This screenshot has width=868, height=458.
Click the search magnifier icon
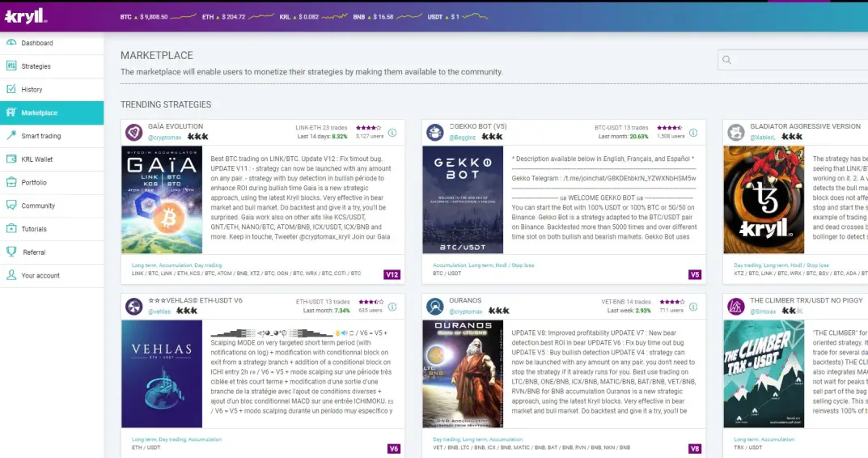coord(727,60)
